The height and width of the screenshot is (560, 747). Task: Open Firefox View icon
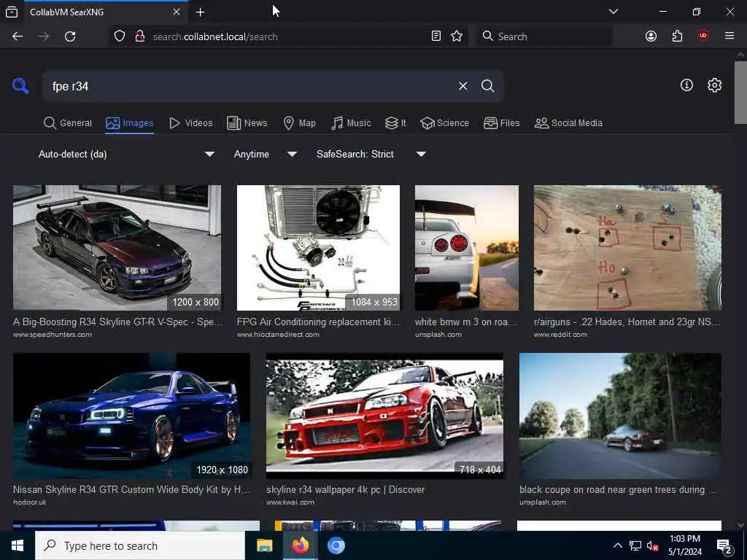pyautogui.click(x=12, y=12)
